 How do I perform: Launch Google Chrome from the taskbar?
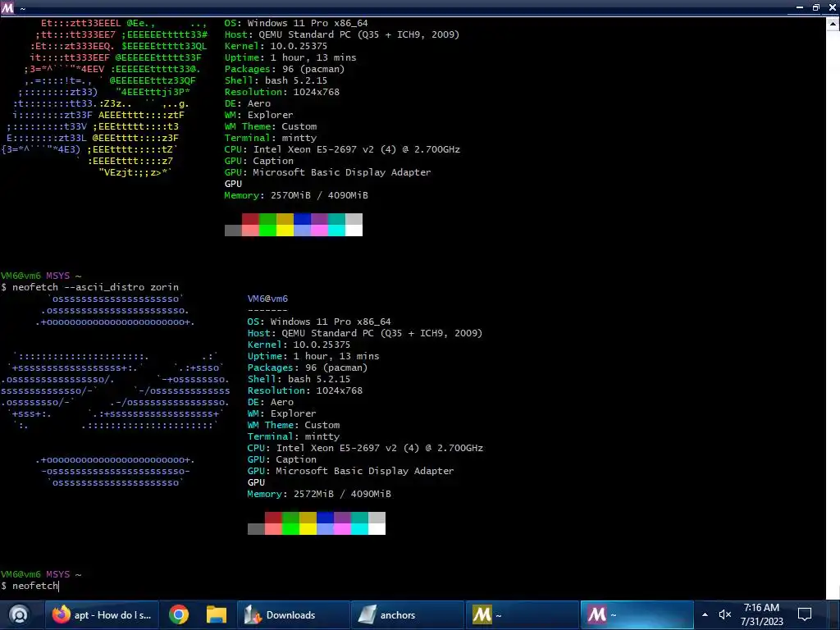178,615
